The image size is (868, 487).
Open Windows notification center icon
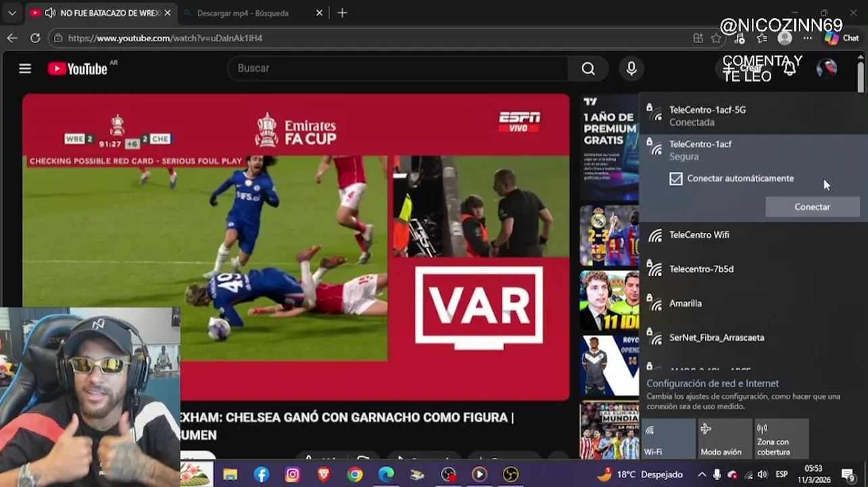(848, 475)
